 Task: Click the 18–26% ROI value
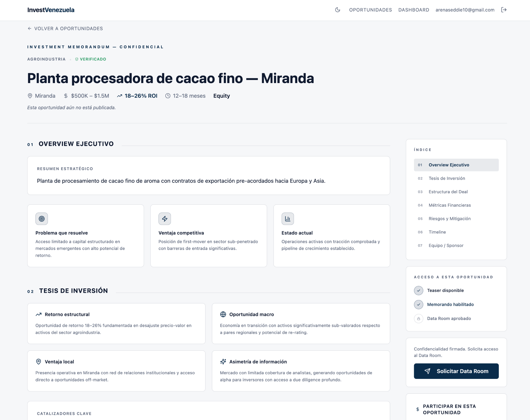pyautogui.click(x=141, y=96)
